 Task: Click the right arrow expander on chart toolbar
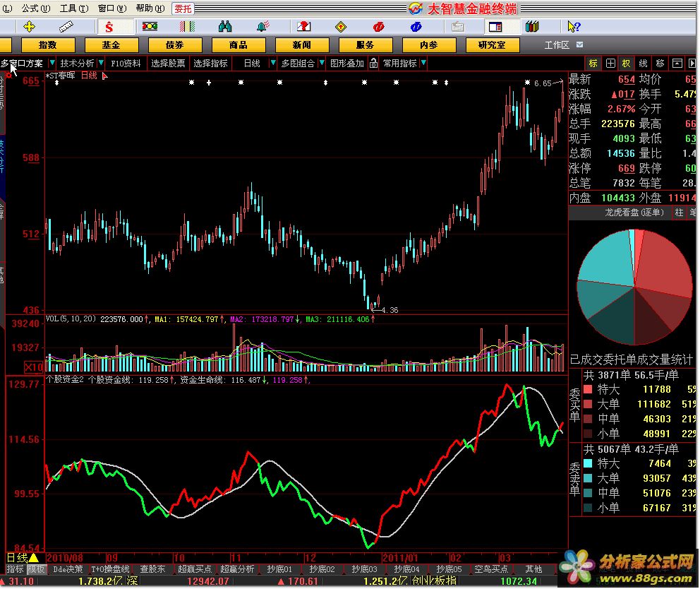coord(692,64)
